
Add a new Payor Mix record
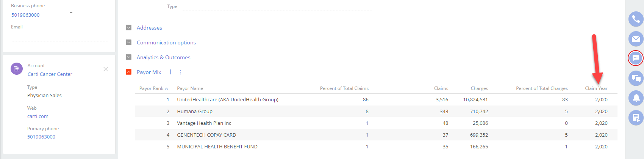click(170, 72)
